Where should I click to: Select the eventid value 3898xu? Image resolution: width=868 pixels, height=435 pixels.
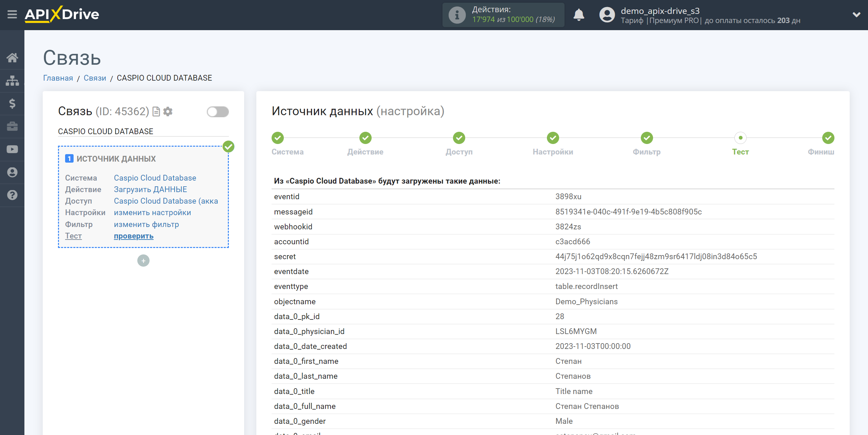point(568,196)
